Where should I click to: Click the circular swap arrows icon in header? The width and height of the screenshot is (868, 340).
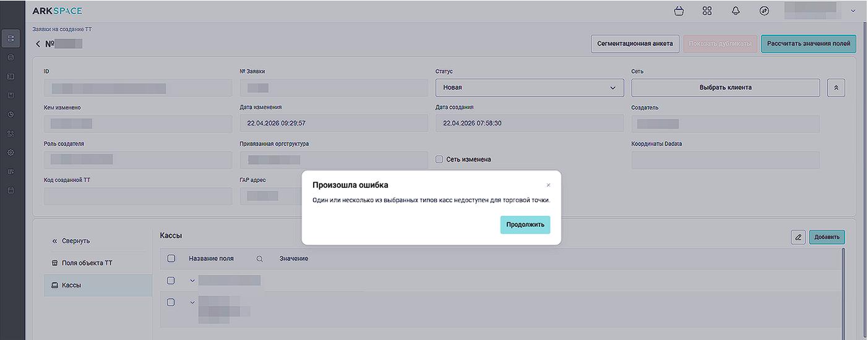point(764,11)
